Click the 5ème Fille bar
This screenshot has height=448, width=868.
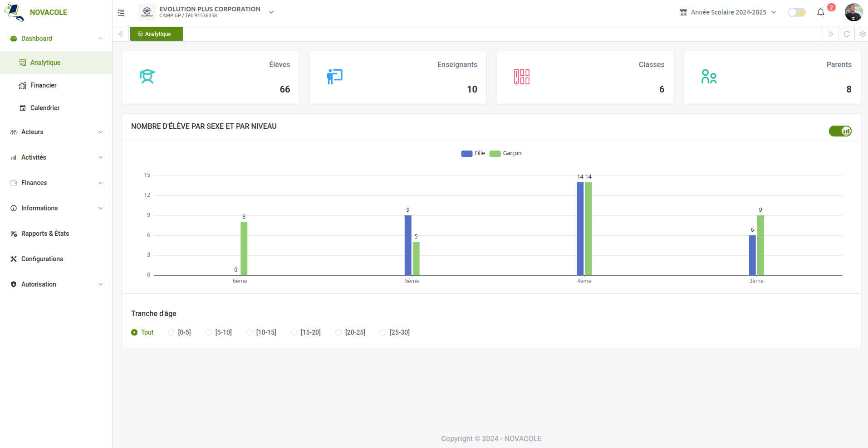(408, 245)
